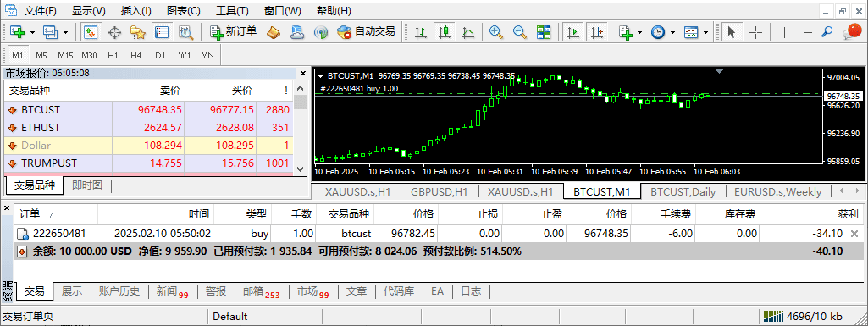Select the M15 timeframe button
Screen dimensions: 868x326
[x=65, y=55]
